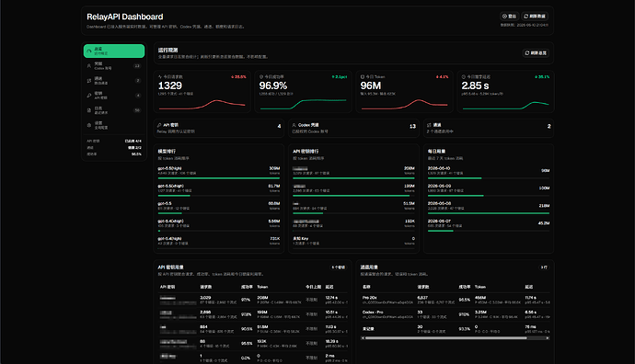Viewport: 635px width, 364px height.
Task: Click the clock icon on the 2.85 s card
Action: (464, 76)
